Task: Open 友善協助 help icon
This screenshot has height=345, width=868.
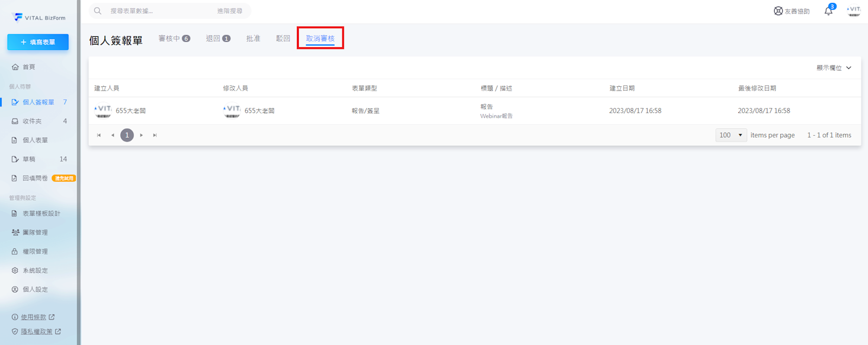Action: click(x=778, y=11)
